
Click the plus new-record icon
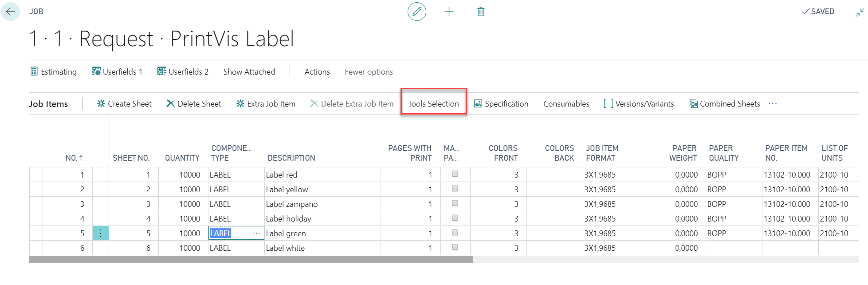pyautogui.click(x=449, y=12)
